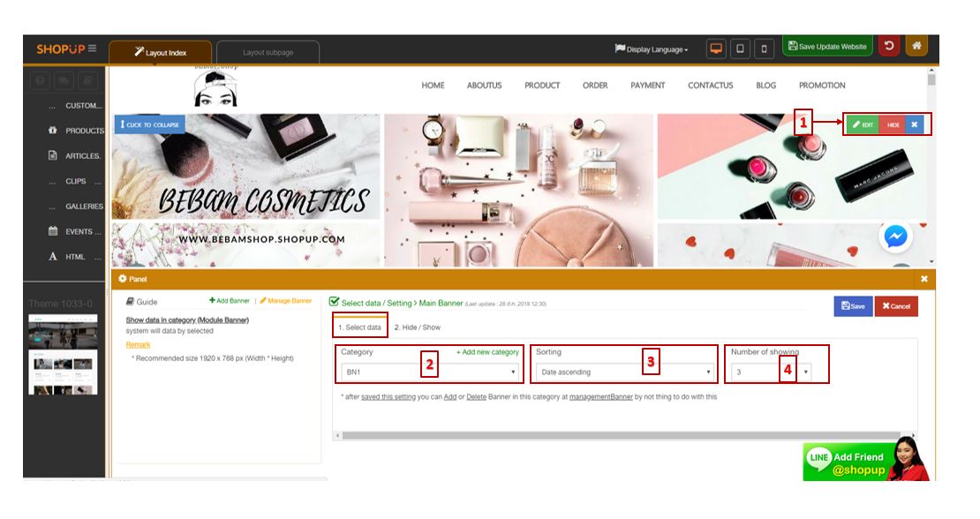Click the pink cosmetics center banner image

(x=519, y=191)
